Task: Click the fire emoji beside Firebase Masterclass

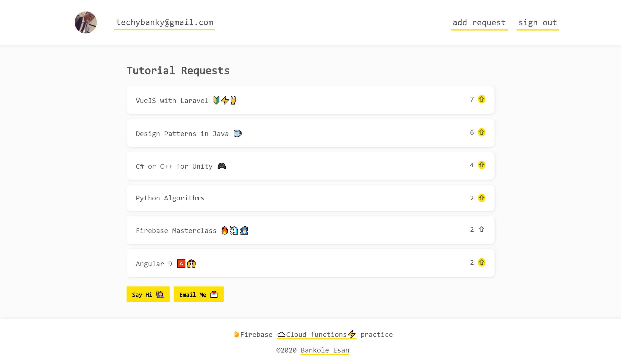Action: click(x=224, y=230)
